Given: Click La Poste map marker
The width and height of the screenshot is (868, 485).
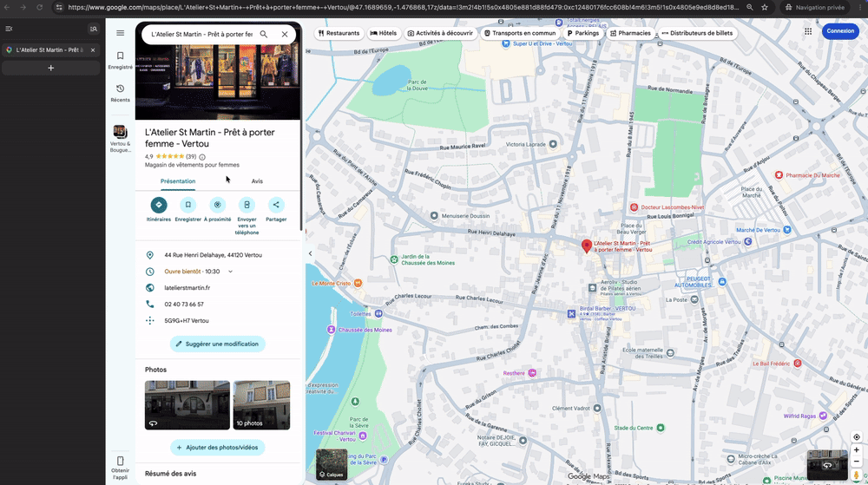Looking at the screenshot, I should 694,299.
